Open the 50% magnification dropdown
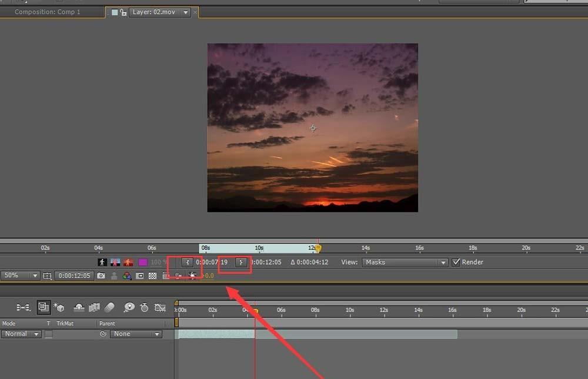 (x=20, y=275)
